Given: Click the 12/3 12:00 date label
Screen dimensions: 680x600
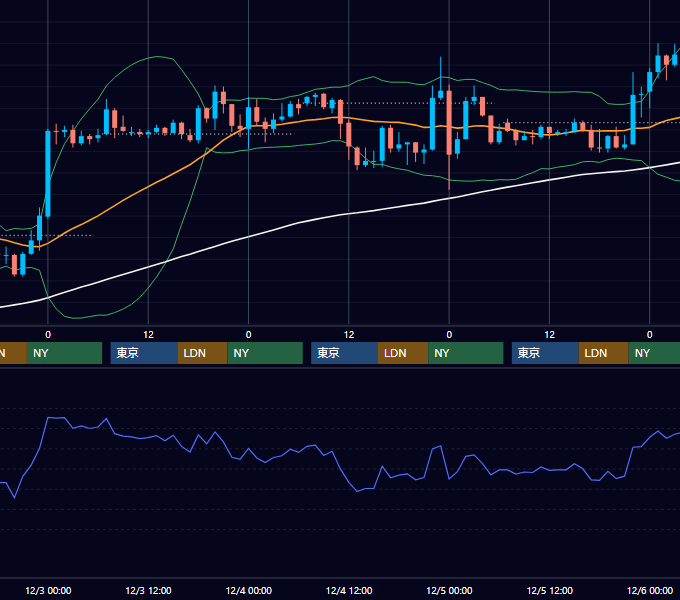Looking at the screenshot, I should point(148,590).
